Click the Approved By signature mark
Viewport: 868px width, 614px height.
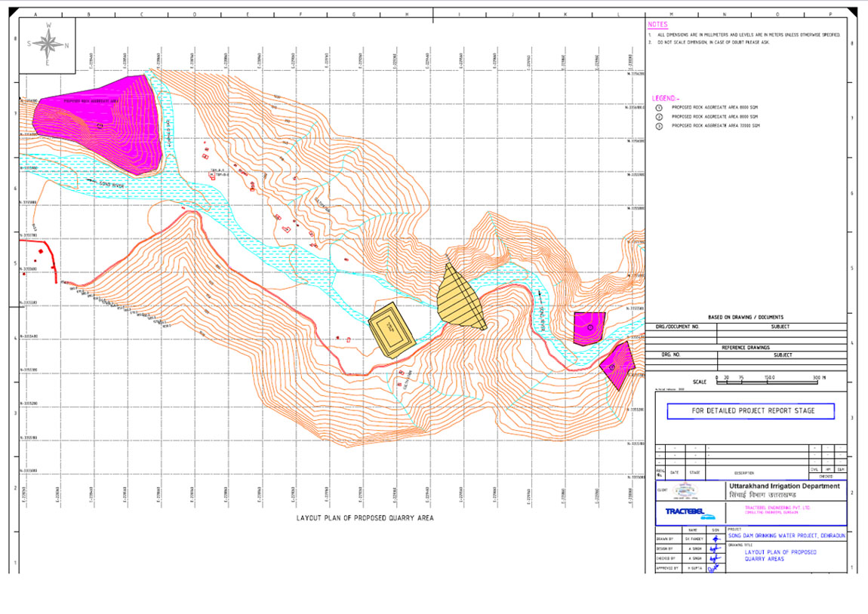tap(714, 568)
